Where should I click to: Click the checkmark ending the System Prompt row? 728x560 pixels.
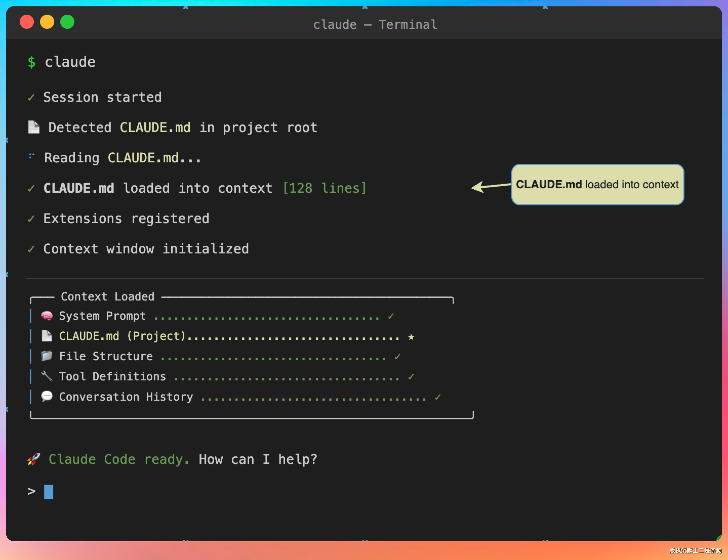pyautogui.click(x=391, y=316)
